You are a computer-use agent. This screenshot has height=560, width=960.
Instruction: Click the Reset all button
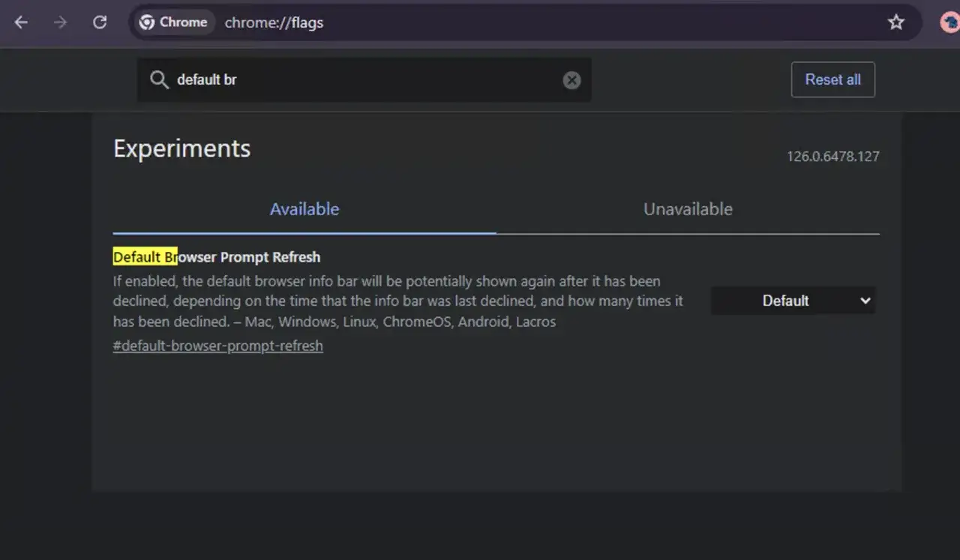tap(832, 79)
